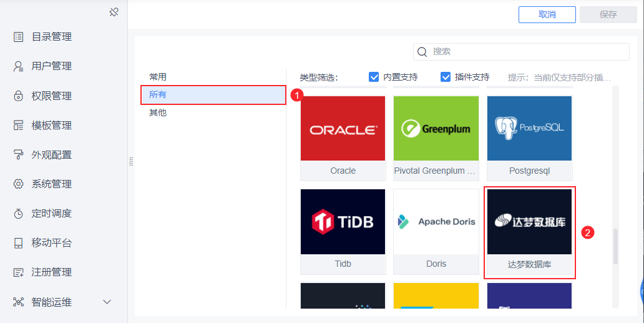This screenshot has width=644, height=323.
Task: Click the 智能运维 nodes icon
Action: coord(19,302)
